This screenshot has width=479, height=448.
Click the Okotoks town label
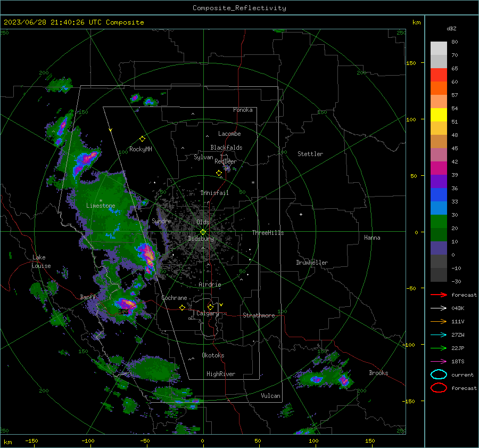213,355
